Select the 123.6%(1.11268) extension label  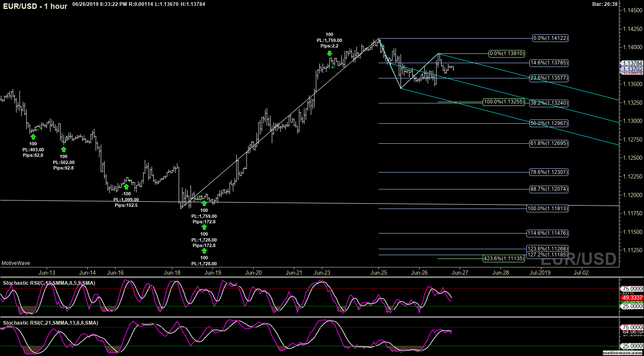click(x=547, y=249)
